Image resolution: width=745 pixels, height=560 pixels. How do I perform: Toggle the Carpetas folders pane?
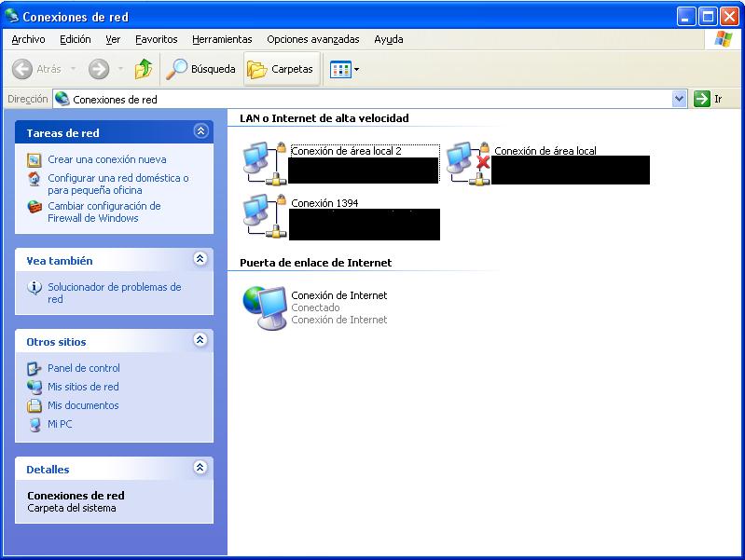coord(282,69)
